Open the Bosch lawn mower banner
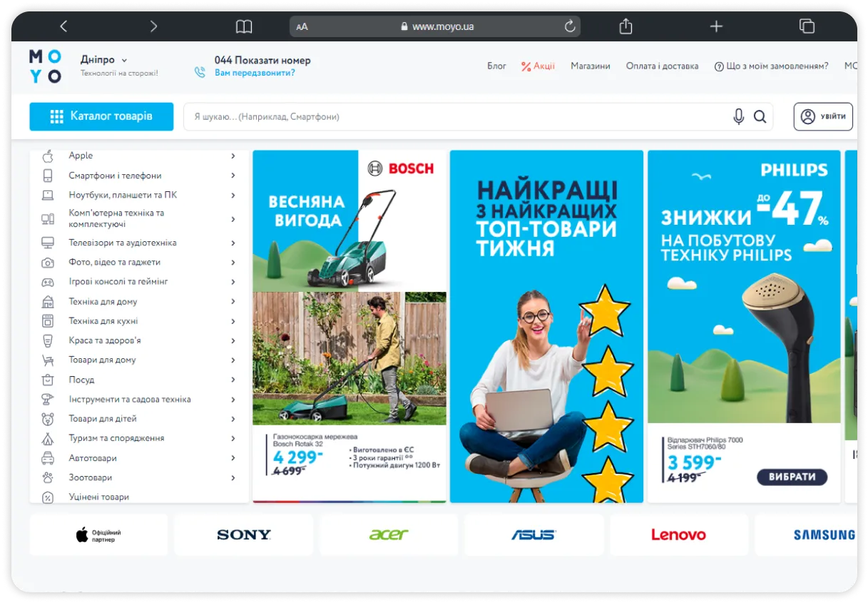Screen dimensions: 868x603 click(349, 326)
